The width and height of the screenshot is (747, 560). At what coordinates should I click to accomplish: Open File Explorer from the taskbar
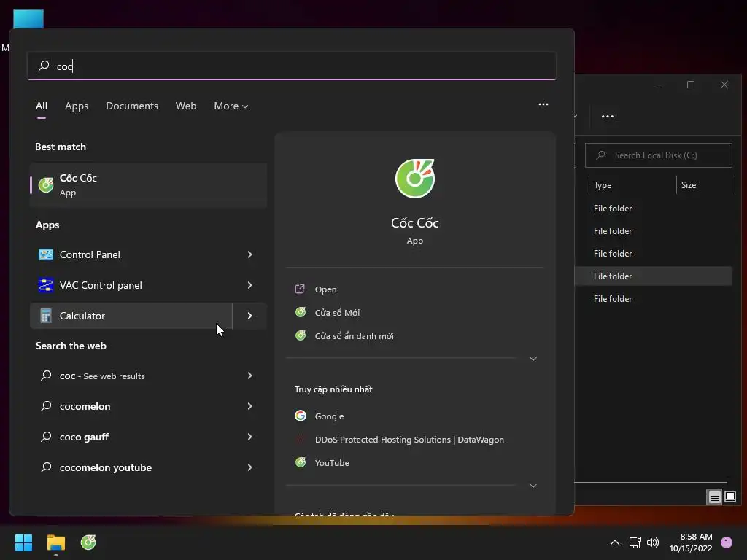[x=55, y=542]
